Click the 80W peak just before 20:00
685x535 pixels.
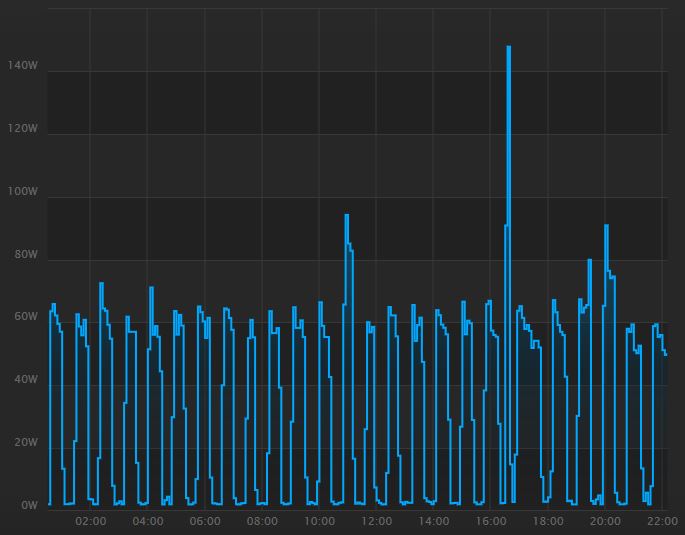[x=589, y=261]
